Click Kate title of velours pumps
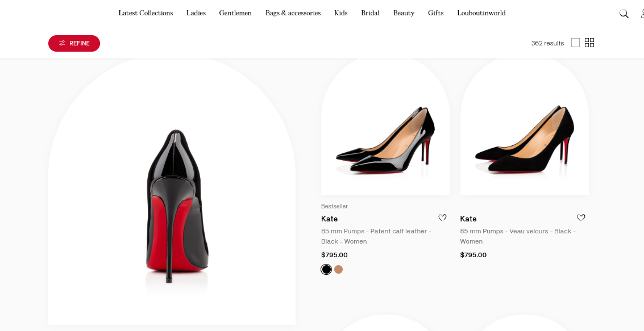644x331 pixels. [468, 219]
